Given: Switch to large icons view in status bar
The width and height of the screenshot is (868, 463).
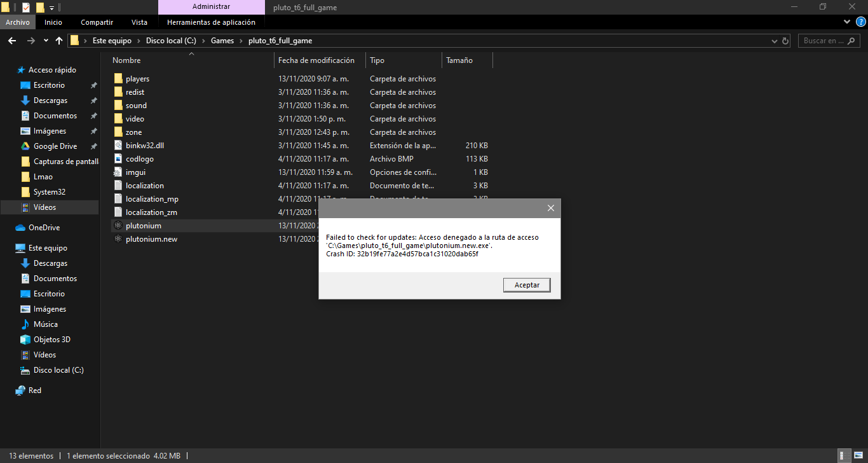Looking at the screenshot, I should [x=857, y=456].
